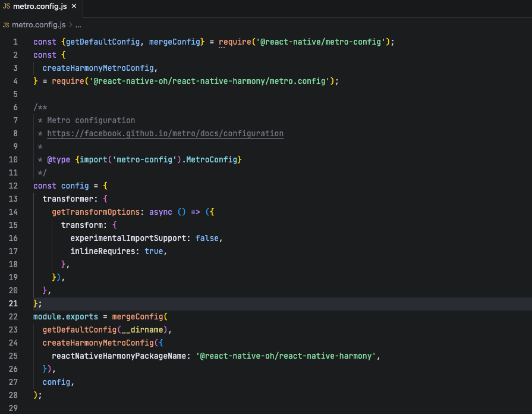Click line number 1 in gutter
The width and height of the screenshot is (532, 414).
point(15,42)
